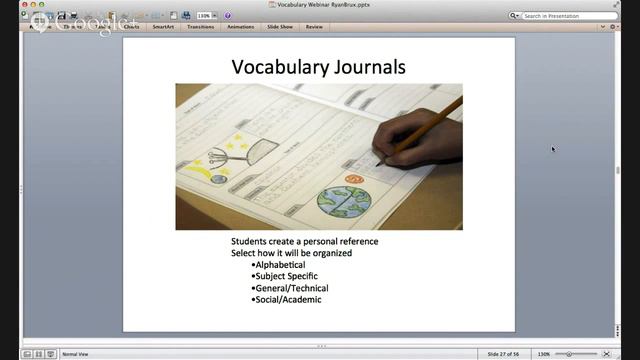Click the Search in Presentation field
The image size is (640, 360).
pyautogui.click(x=569, y=16)
